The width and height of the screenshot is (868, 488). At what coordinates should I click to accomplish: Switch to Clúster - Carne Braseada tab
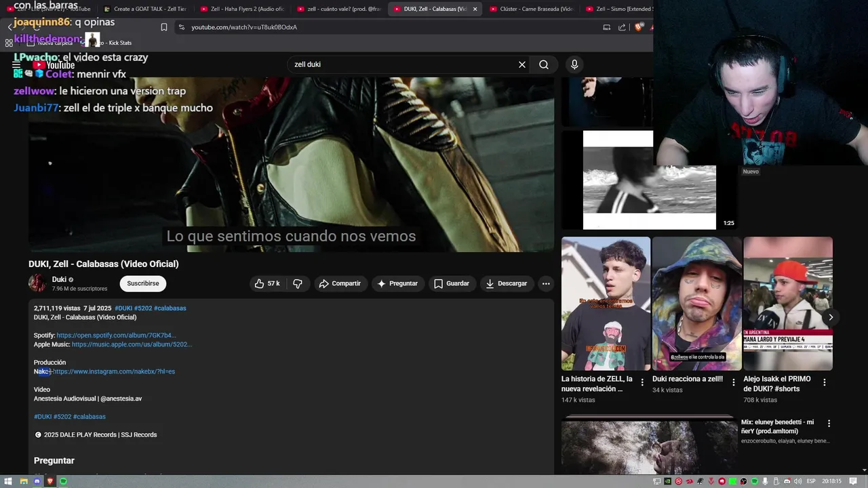pos(531,9)
